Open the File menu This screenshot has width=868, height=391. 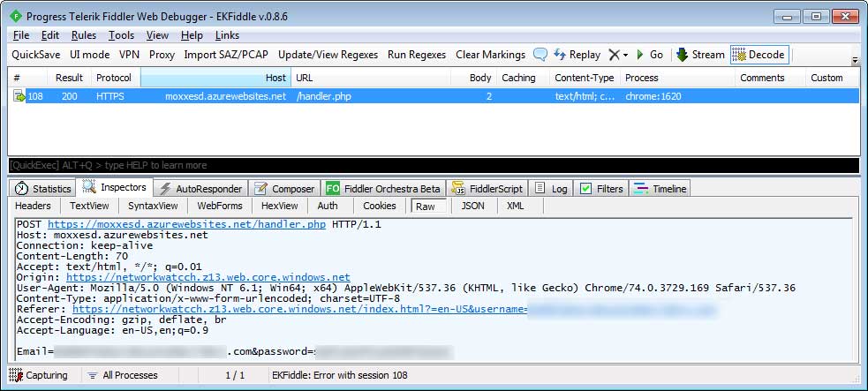tap(20, 35)
